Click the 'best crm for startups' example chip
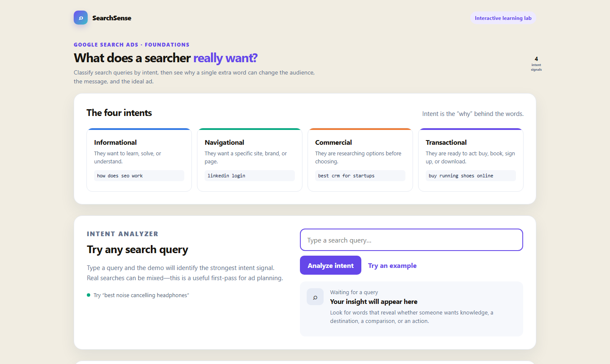The image size is (610, 364). pyautogui.click(x=360, y=176)
